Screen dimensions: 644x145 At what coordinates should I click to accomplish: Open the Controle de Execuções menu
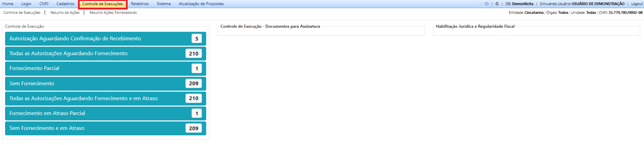point(102,4)
